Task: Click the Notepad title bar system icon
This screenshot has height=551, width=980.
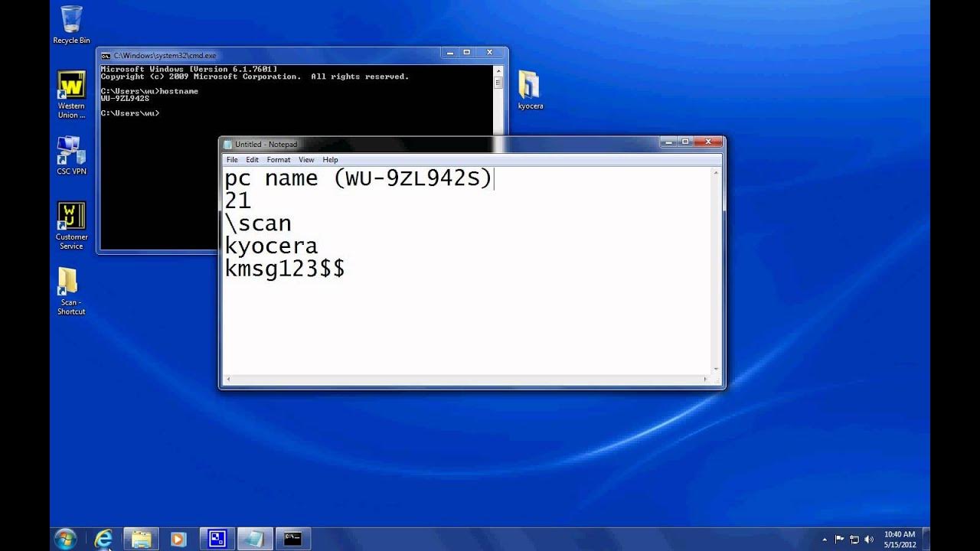Action: click(227, 144)
